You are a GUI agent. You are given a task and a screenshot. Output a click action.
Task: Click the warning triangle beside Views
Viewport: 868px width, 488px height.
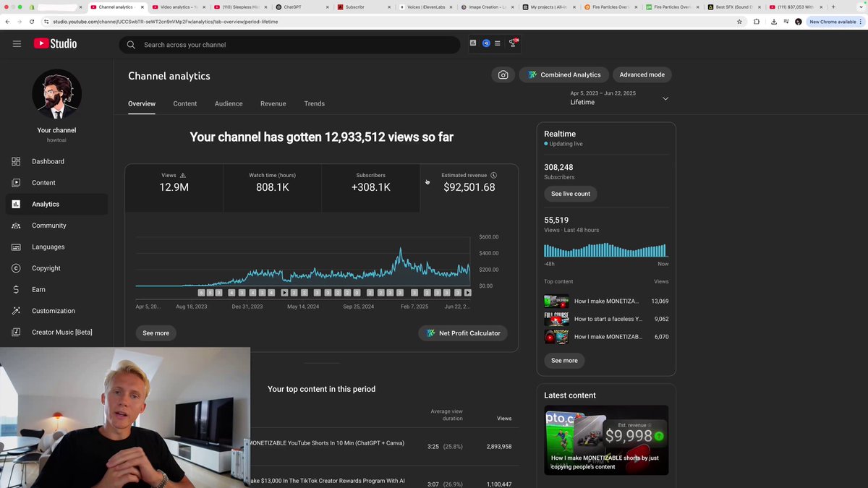coord(183,175)
